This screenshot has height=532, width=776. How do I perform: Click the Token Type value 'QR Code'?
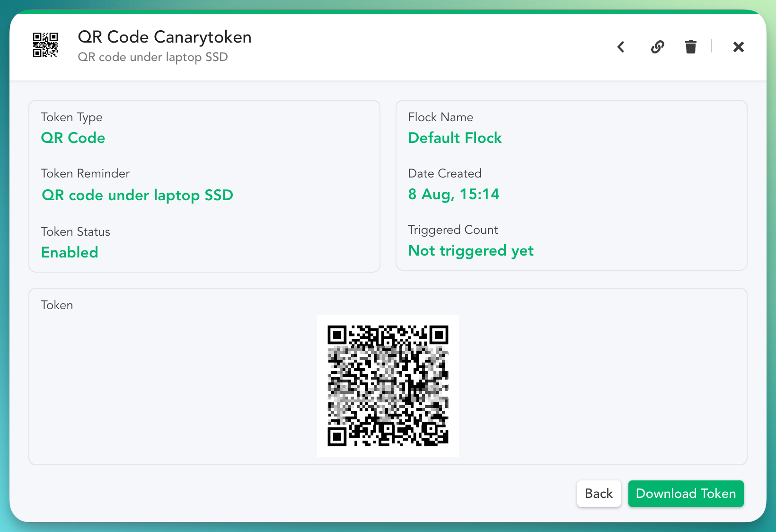pyautogui.click(x=73, y=138)
